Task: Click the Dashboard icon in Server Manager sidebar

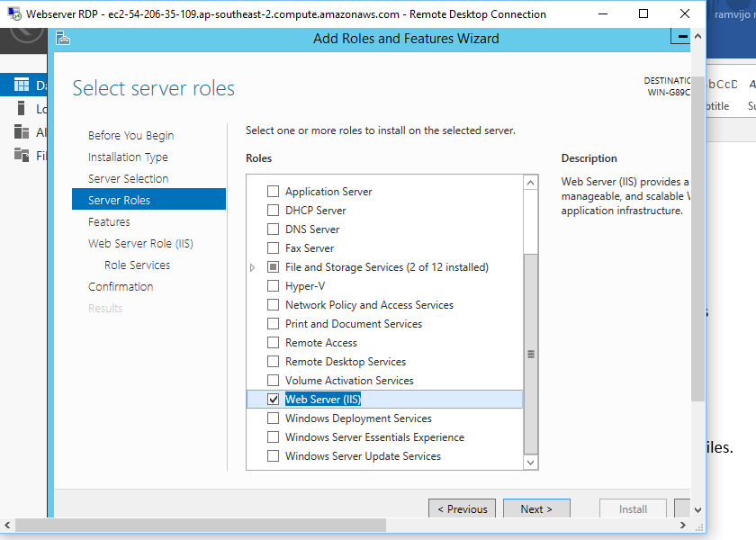Action: (x=22, y=85)
